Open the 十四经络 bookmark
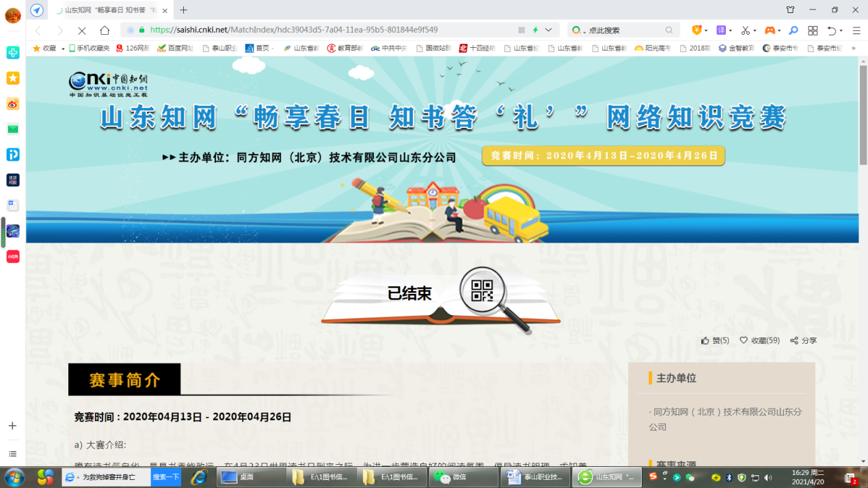This screenshot has width=868, height=488. (x=477, y=49)
